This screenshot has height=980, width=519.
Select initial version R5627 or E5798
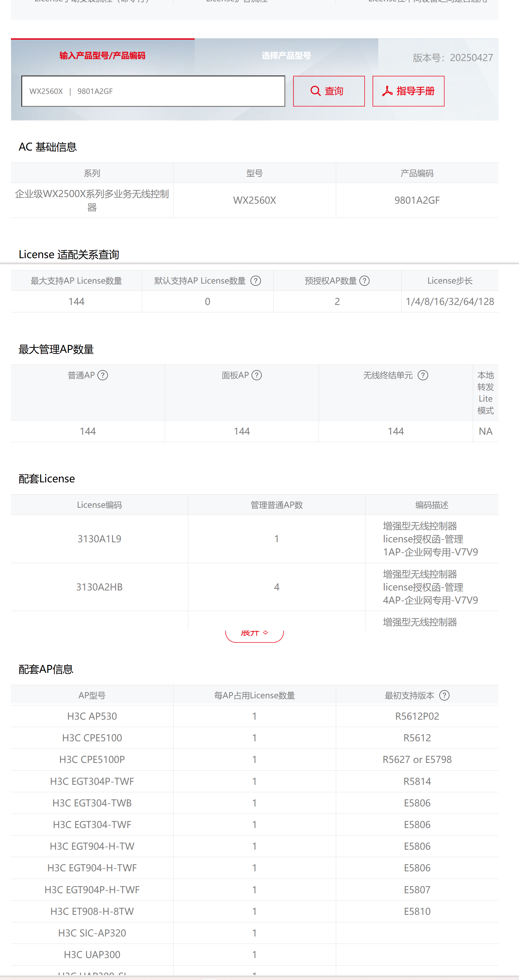[x=417, y=760]
